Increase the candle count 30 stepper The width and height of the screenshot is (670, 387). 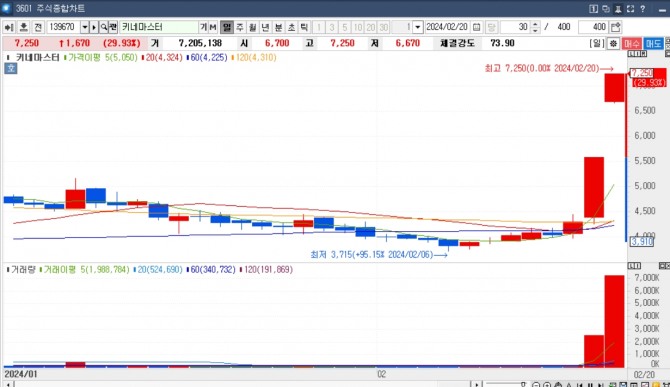[535, 24]
